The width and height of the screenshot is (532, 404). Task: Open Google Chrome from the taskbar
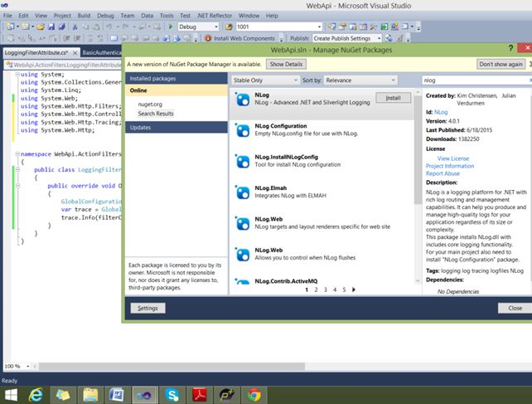click(254, 395)
